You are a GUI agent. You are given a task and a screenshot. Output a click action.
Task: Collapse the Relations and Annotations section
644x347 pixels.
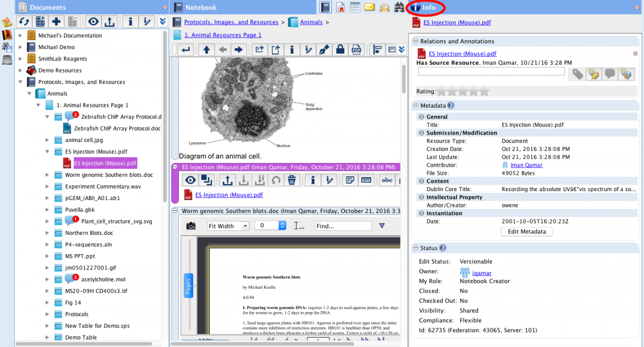[x=415, y=41]
